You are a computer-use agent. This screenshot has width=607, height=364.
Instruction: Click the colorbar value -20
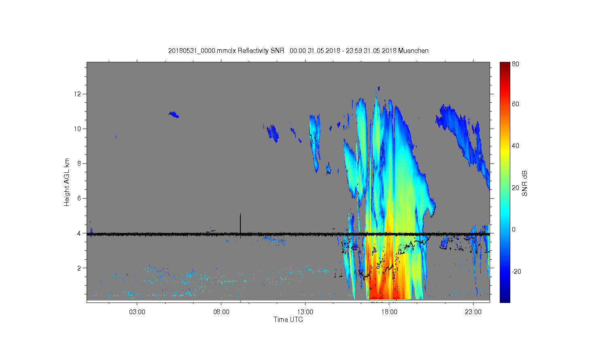[x=516, y=271]
